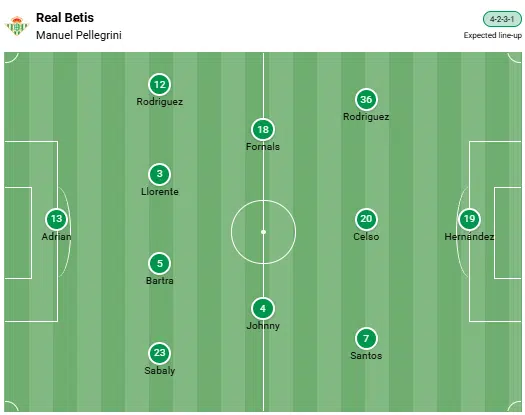
Task: Select player number 36 Rodriguez
Action: click(366, 99)
